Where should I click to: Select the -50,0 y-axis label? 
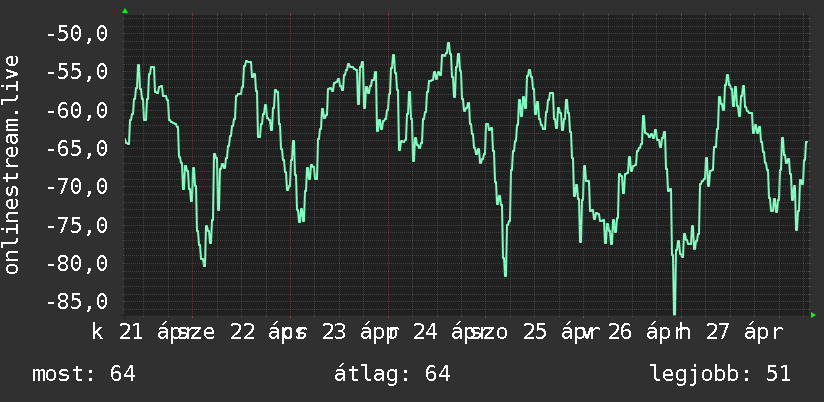[77, 34]
